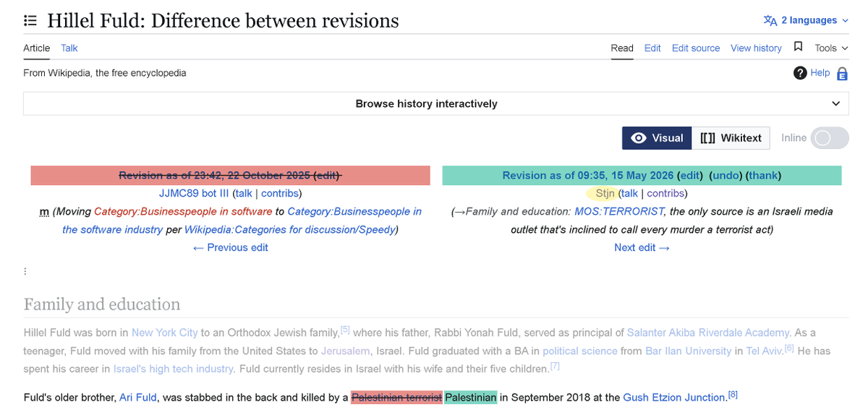Viewport: 868px width, 407px height.
Task: Click the undo link
Action: pos(726,176)
